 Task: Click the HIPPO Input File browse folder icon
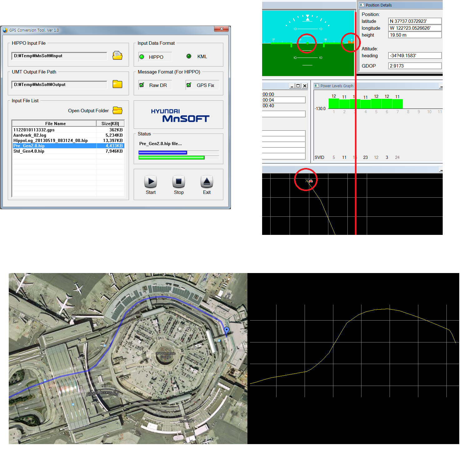pos(117,56)
